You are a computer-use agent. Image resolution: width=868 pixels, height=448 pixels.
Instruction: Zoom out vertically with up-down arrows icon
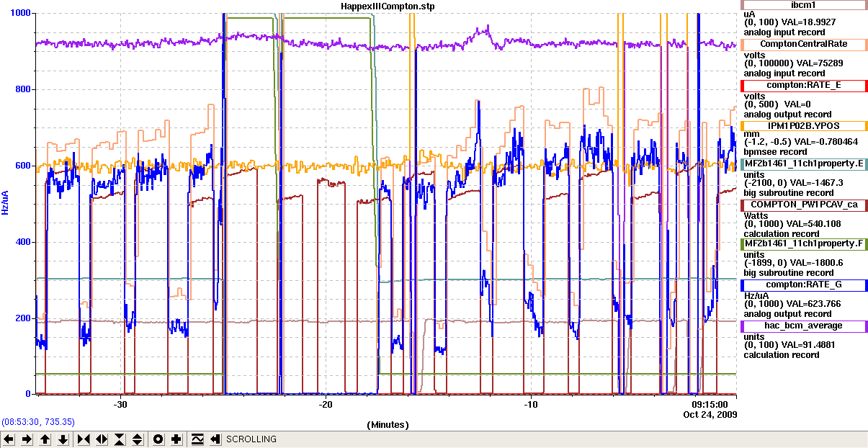pos(137,439)
